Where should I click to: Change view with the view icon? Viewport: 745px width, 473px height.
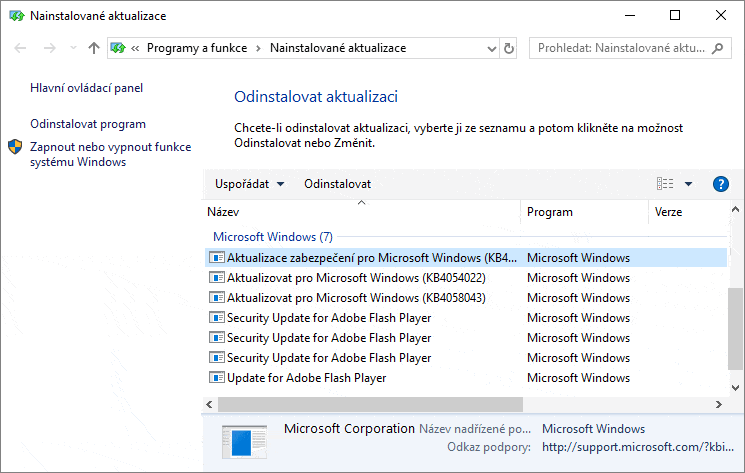665,183
